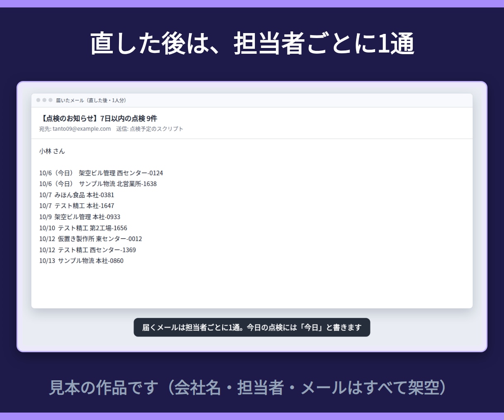Image resolution: width=504 pixels, height=420 pixels.
Task: Click the subject line 【点検のお知らせ】7日以内の点検 9件
Action: click(98, 118)
